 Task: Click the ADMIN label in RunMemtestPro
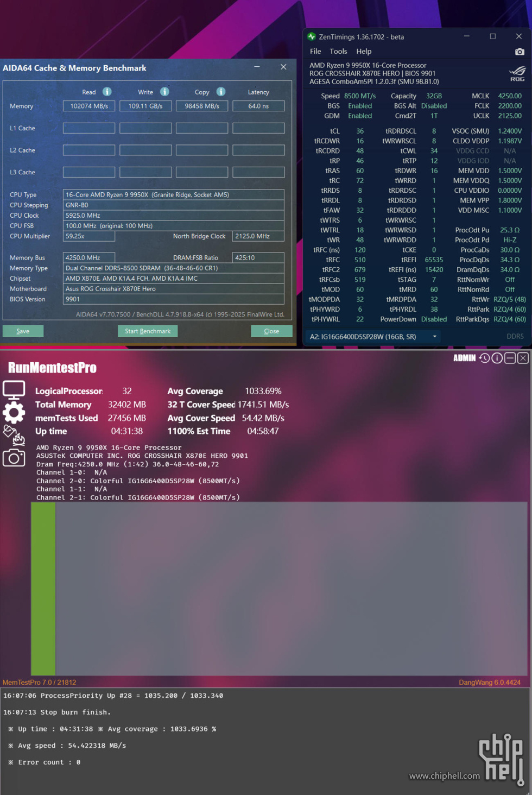(465, 358)
